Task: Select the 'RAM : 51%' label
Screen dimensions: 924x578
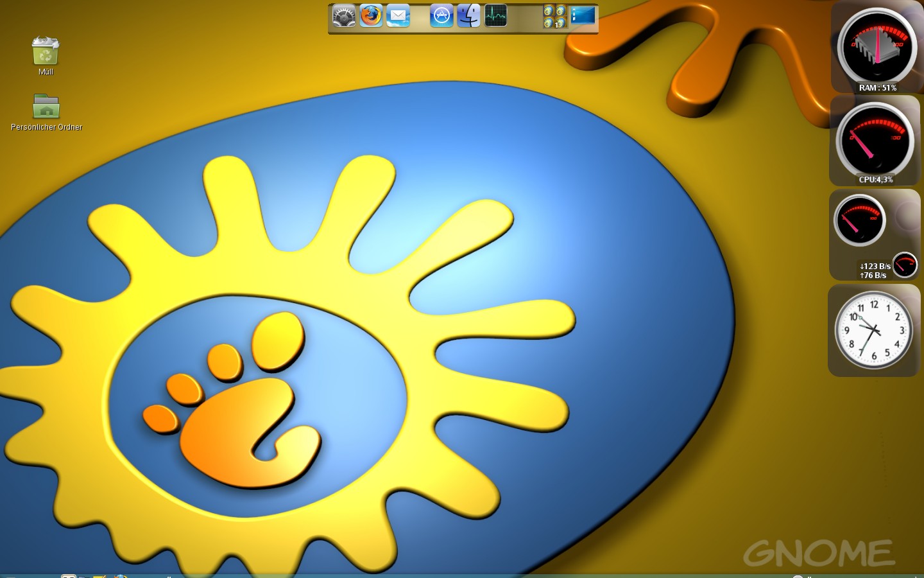Action: coord(878,88)
